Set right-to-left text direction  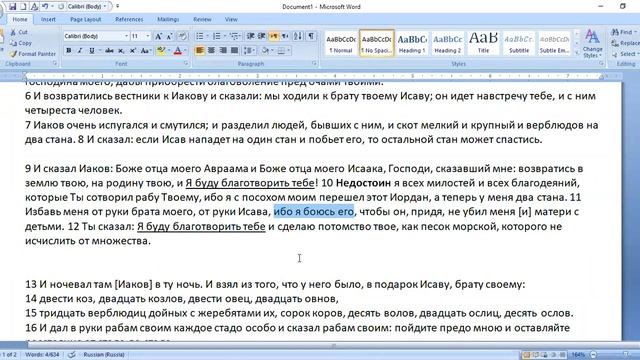coord(285,36)
